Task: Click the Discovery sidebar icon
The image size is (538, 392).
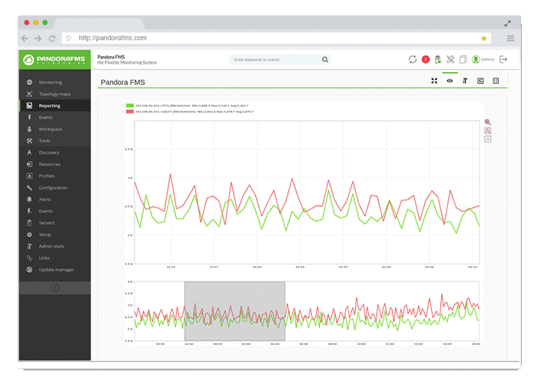Action: point(29,152)
